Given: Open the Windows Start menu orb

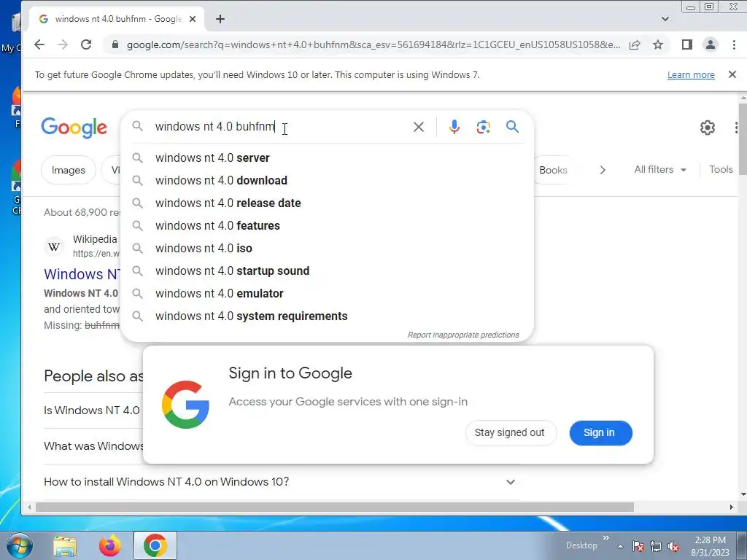Looking at the screenshot, I should 19,545.
